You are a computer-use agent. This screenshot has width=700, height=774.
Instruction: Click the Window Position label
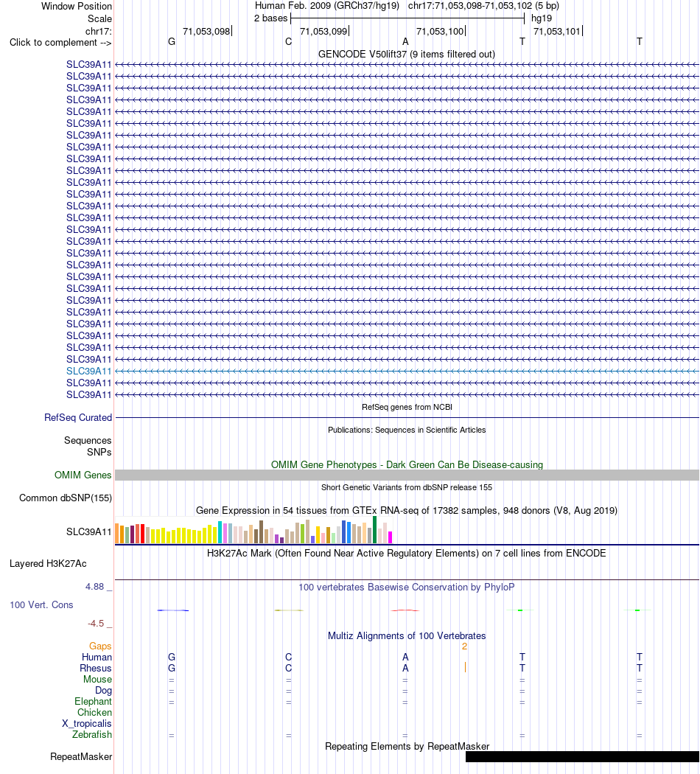point(77,7)
